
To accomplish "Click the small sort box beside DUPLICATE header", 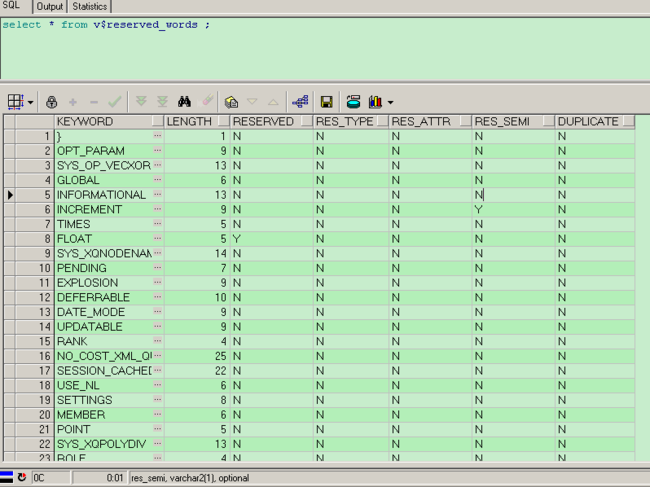I will (x=629, y=121).
